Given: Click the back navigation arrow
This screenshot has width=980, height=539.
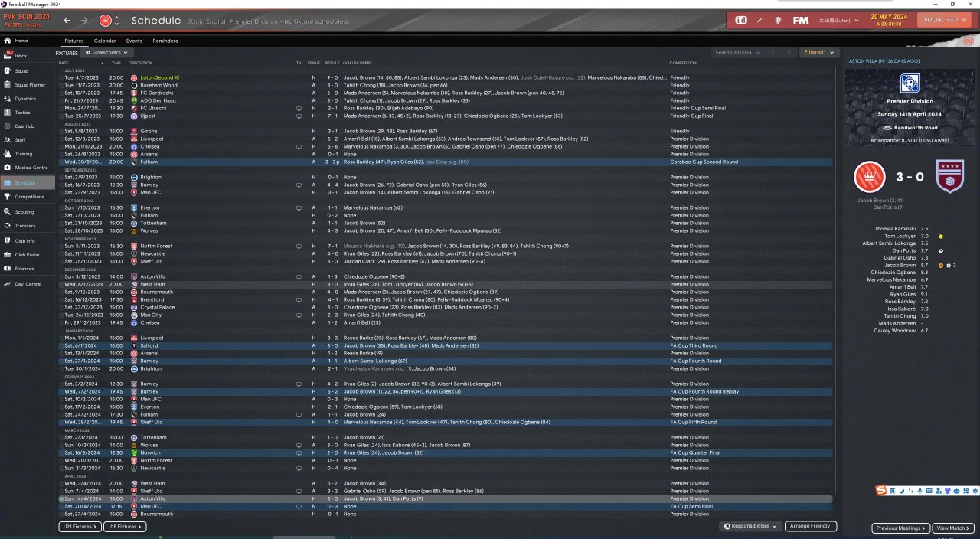Looking at the screenshot, I should [67, 20].
